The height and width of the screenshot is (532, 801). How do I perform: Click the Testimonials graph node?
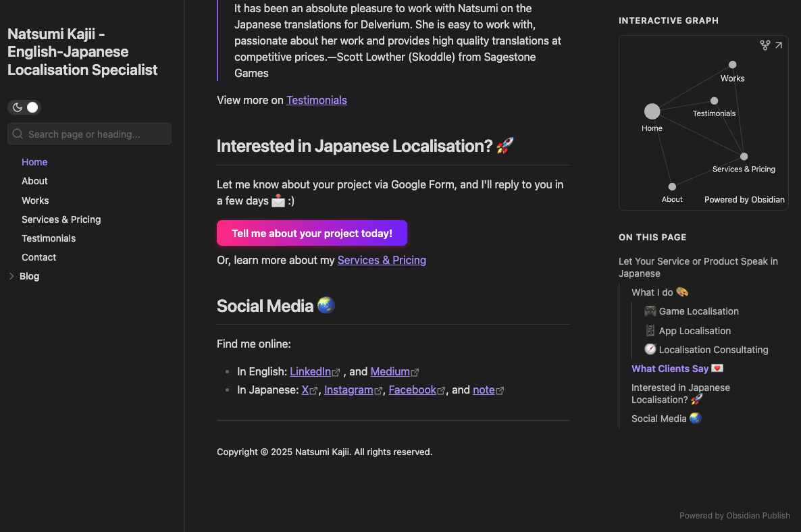point(714,101)
